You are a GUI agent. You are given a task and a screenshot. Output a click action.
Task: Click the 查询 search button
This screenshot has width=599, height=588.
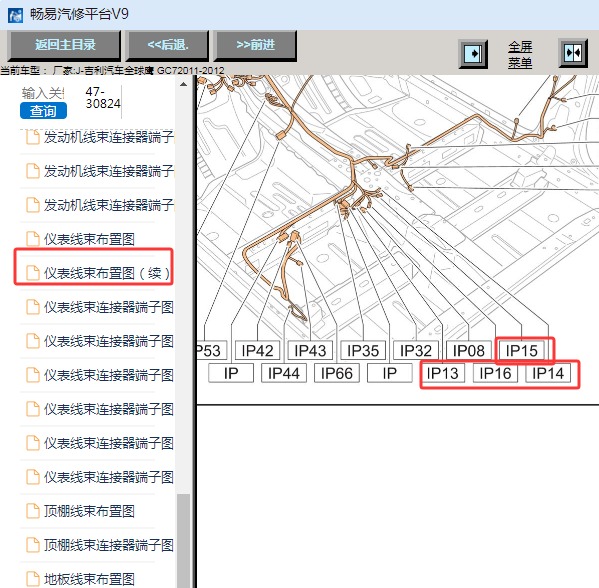point(43,111)
